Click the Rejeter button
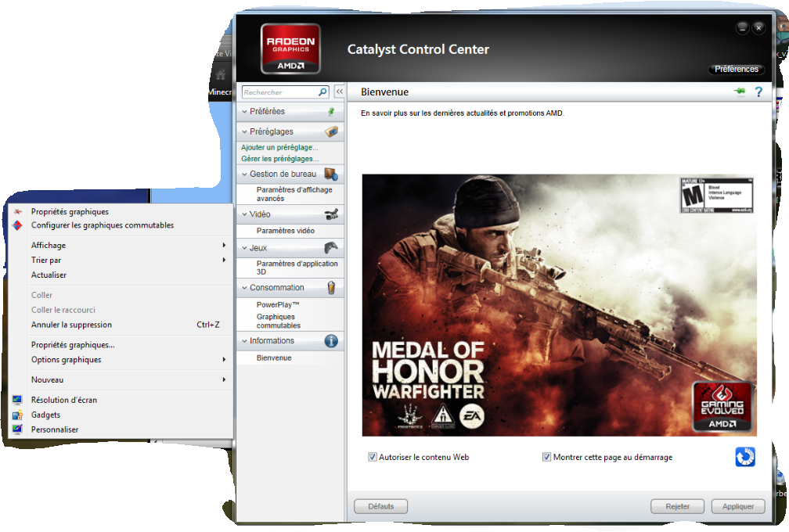789x532 pixels. click(x=677, y=506)
